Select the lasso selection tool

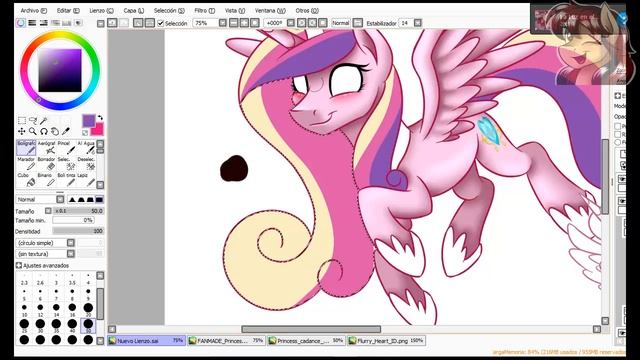click(33, 120)
